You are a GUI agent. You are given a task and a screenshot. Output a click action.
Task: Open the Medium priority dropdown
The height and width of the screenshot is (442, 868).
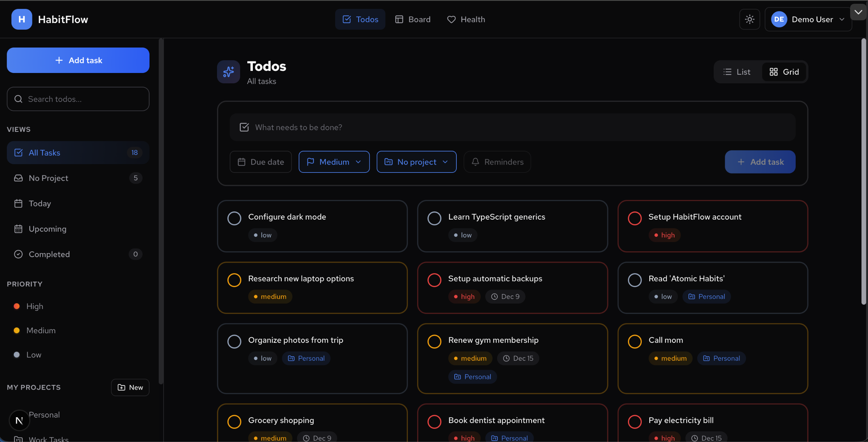point(334,162)
